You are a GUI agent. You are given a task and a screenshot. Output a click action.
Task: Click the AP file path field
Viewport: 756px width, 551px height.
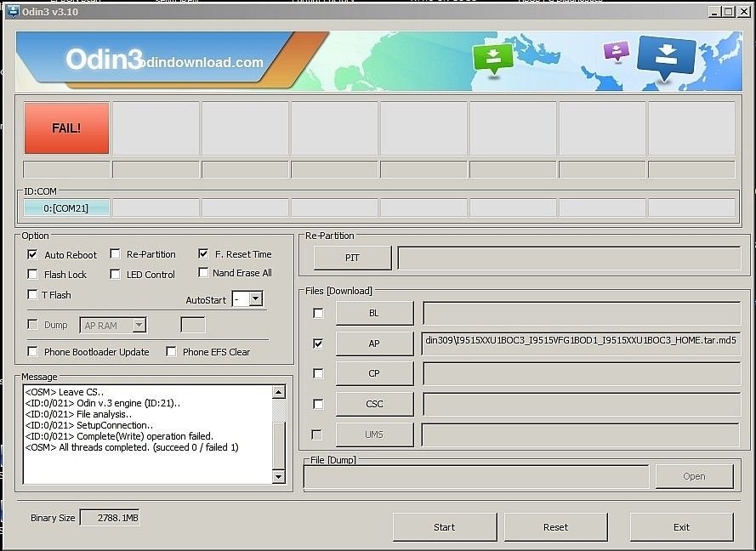coord(581,344)
